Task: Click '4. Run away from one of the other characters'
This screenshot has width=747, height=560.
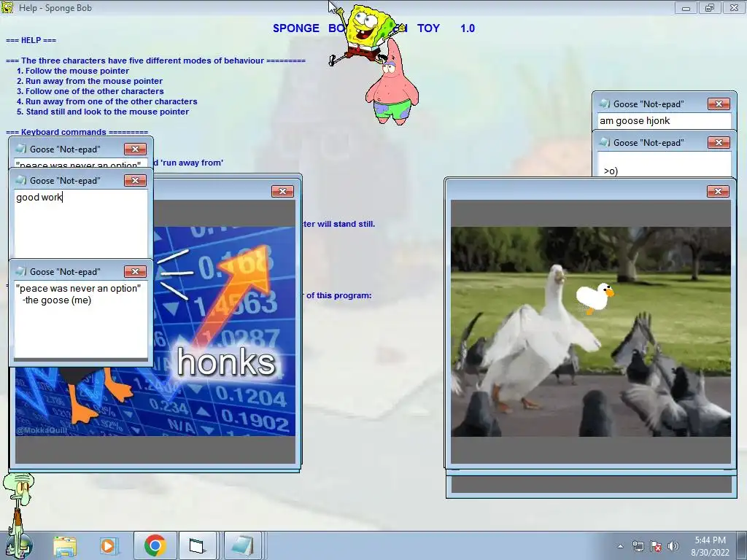Action: [107, 101]
